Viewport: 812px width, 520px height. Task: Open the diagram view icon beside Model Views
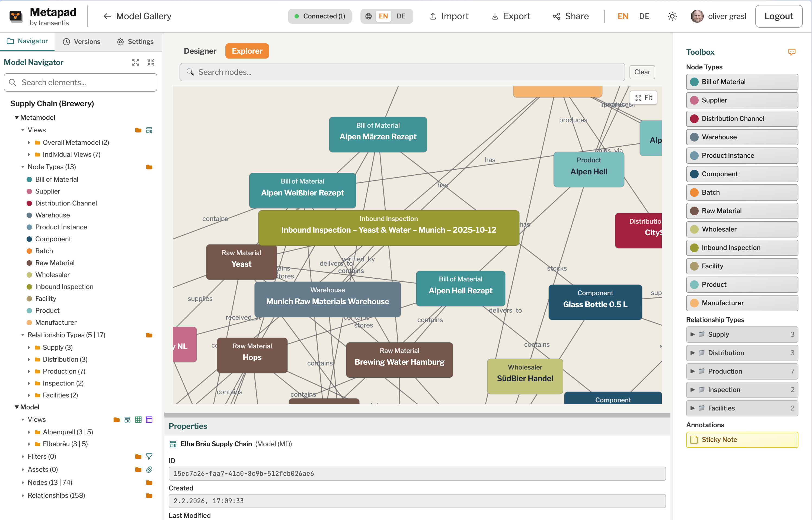pos(128,419)
